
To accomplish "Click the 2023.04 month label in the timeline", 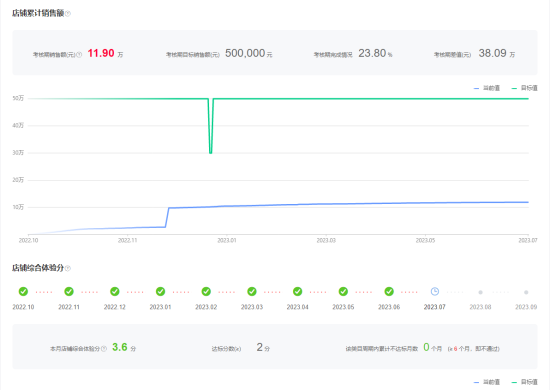I will (297, 307).
